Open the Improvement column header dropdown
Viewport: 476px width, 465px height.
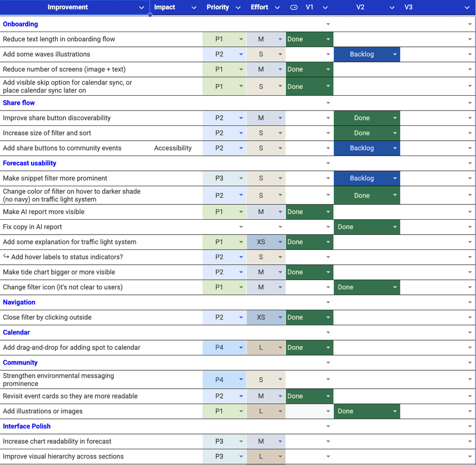point(141,7)
